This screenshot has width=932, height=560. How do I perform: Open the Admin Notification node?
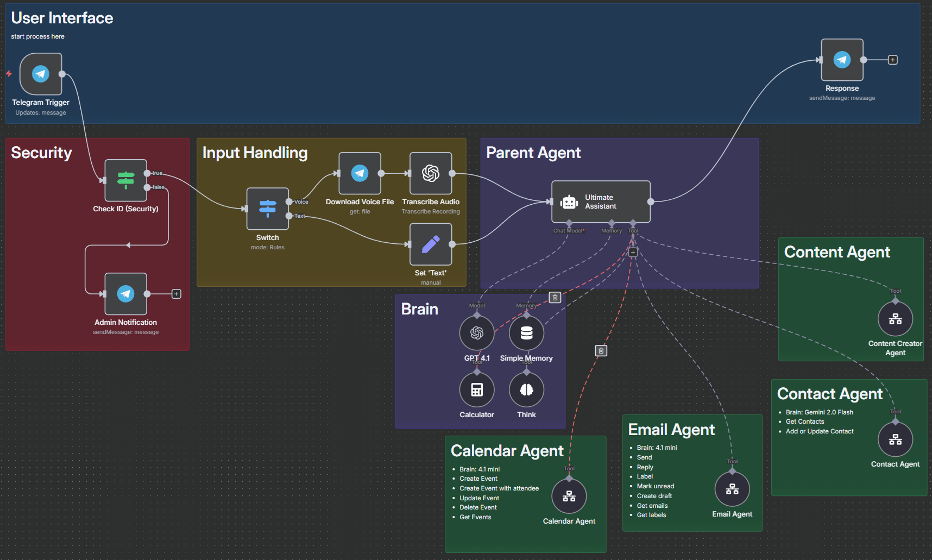click(125, 294)
